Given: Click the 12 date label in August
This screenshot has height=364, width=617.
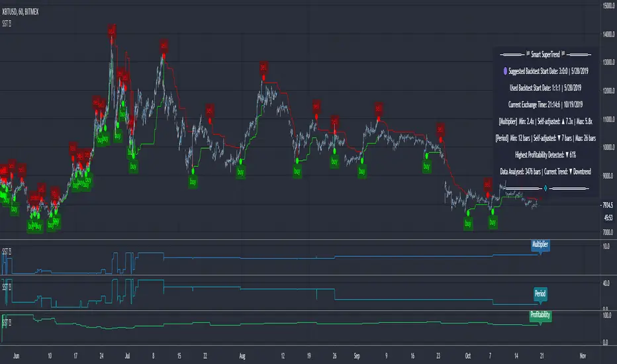Looking at the screenshot, I should pyautogui.click(x=283, y=356).
